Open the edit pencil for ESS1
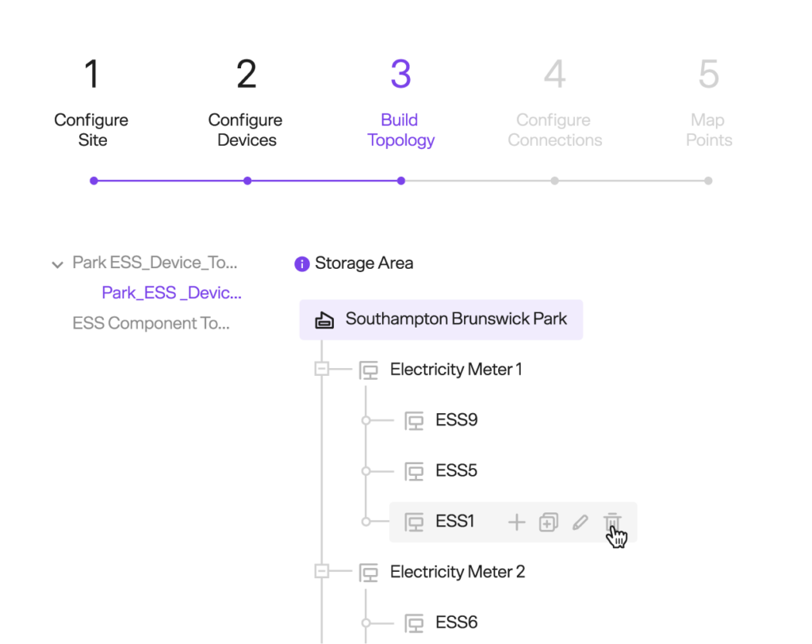 click(x=580, y=522)
